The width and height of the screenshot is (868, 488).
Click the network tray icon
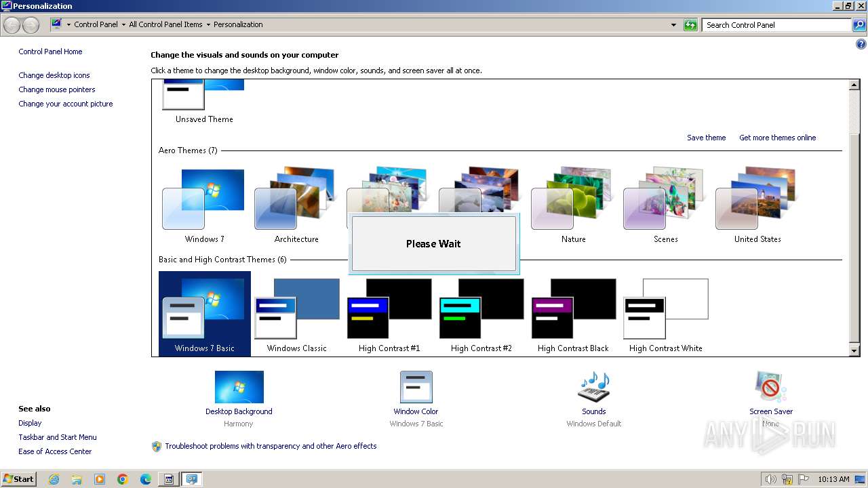787,479
